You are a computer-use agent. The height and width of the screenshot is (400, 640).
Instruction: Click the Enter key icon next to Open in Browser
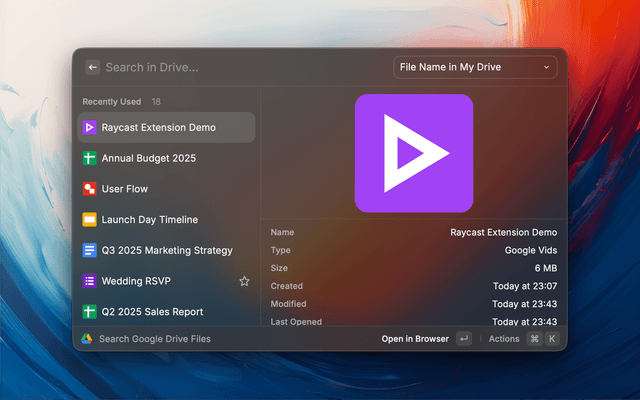pos(463,339)
